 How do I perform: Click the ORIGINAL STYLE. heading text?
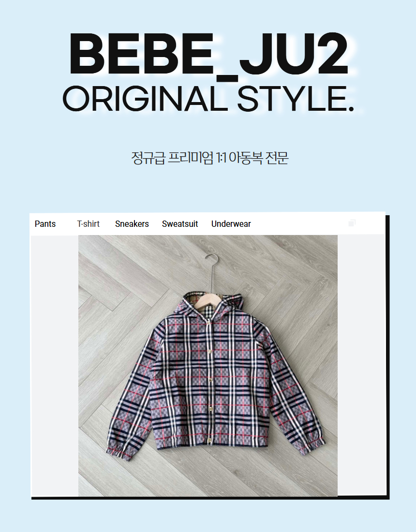point(208,99)
